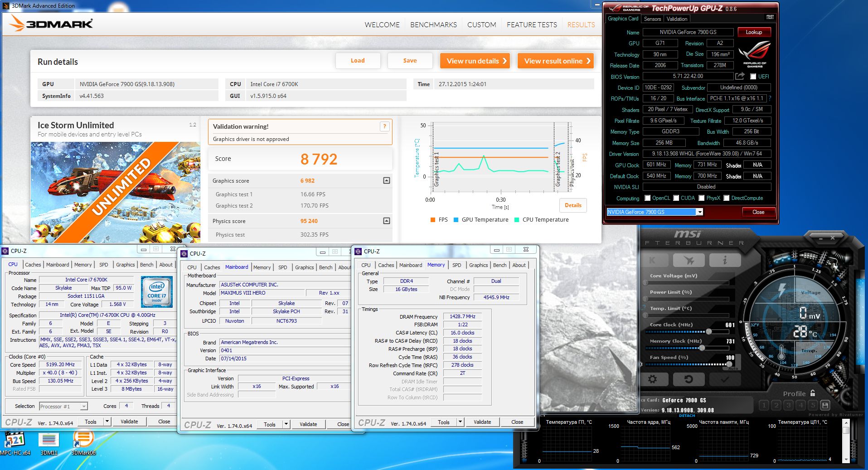This screenshot has width=868, height=470.
Task: Click Validate in the right CPU-Z window
Action: [482, 422]
